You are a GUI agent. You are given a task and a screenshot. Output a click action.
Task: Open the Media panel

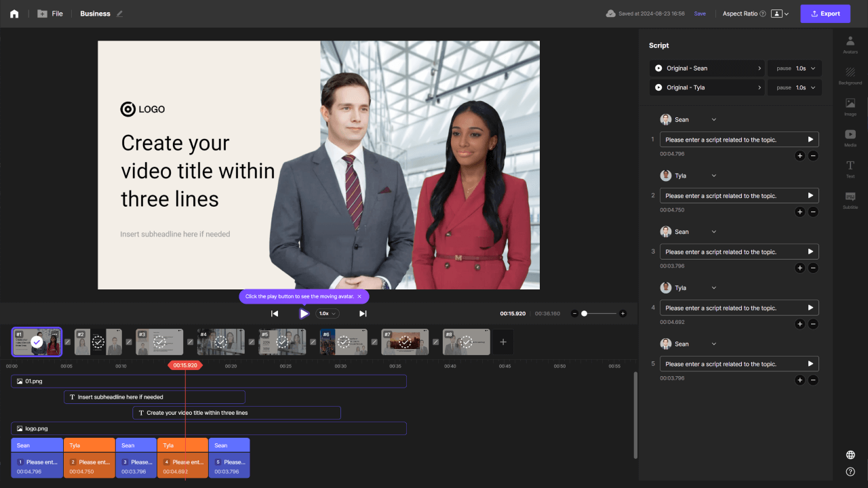(850, 138)
